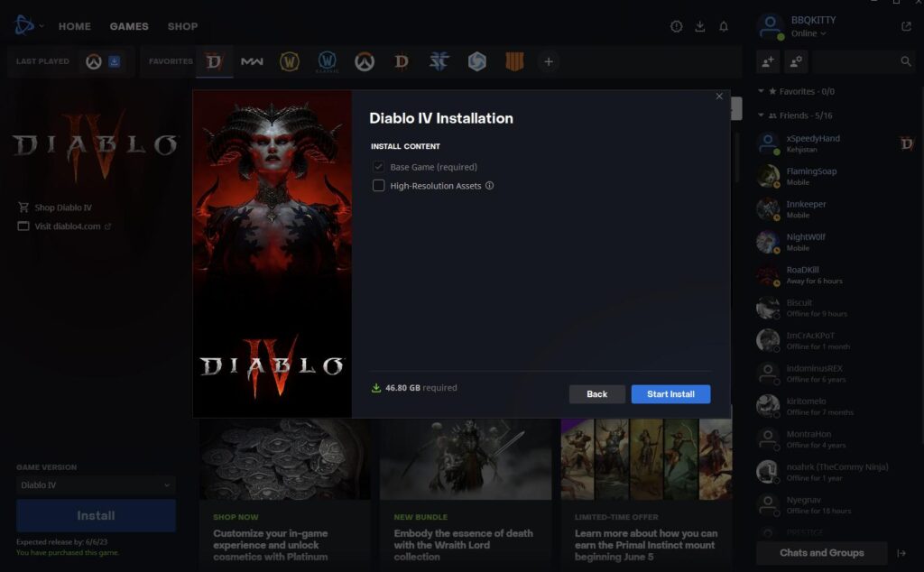Click the download badge beside last played Overwatch
Image resolution: width=924 pixels, height=572 pixels.
pos(115,61)
